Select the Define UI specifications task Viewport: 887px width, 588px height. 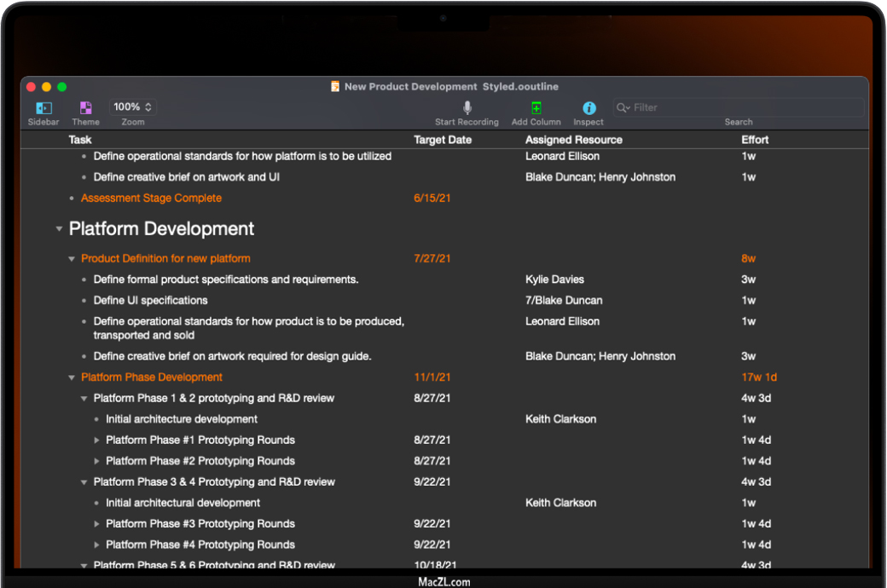pyautogui.click(x=150, y=301)
